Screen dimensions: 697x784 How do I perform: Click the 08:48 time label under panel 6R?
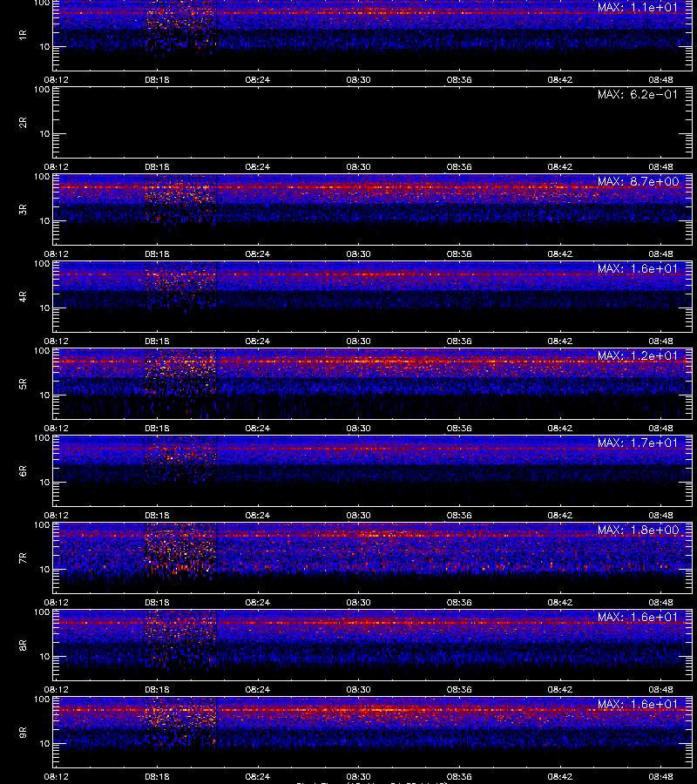(661, 515)
